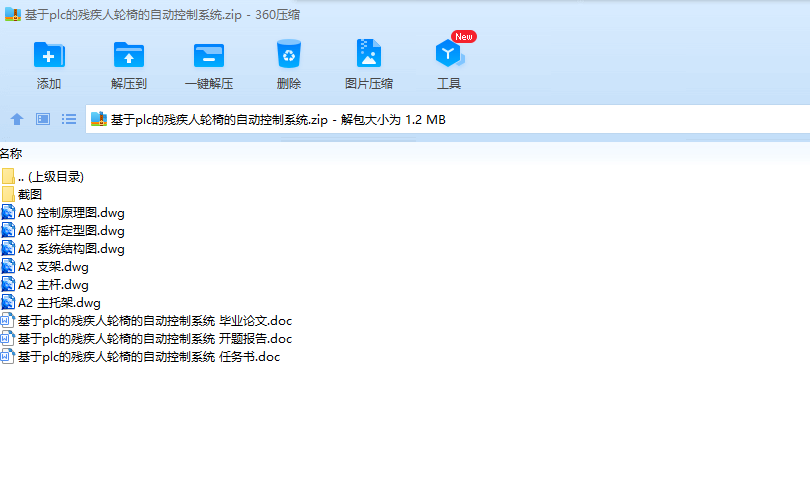Select the 开题报告.doc document
The image size is (810, 493).
coord(147,339)
